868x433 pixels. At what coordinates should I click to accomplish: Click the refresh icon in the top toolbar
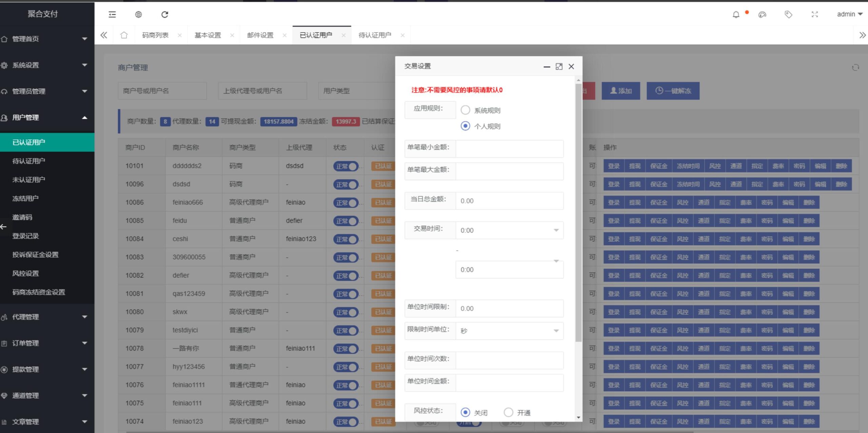[165, 14]
